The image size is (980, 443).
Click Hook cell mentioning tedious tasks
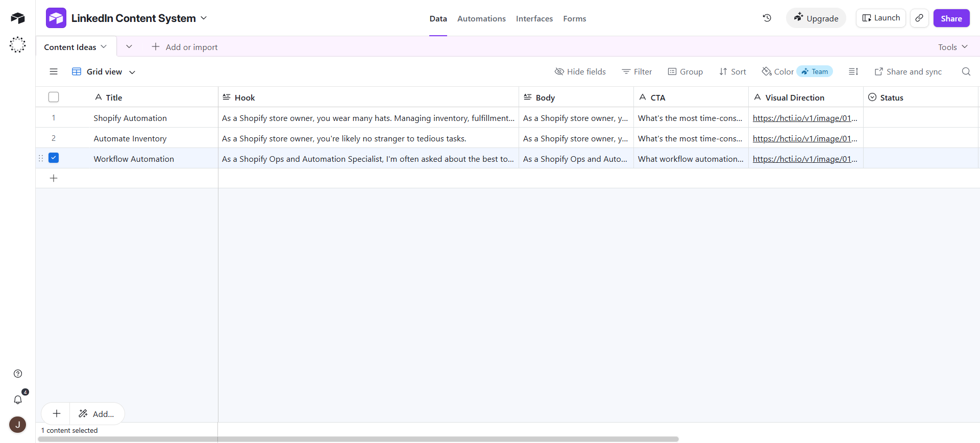point(369,138)
